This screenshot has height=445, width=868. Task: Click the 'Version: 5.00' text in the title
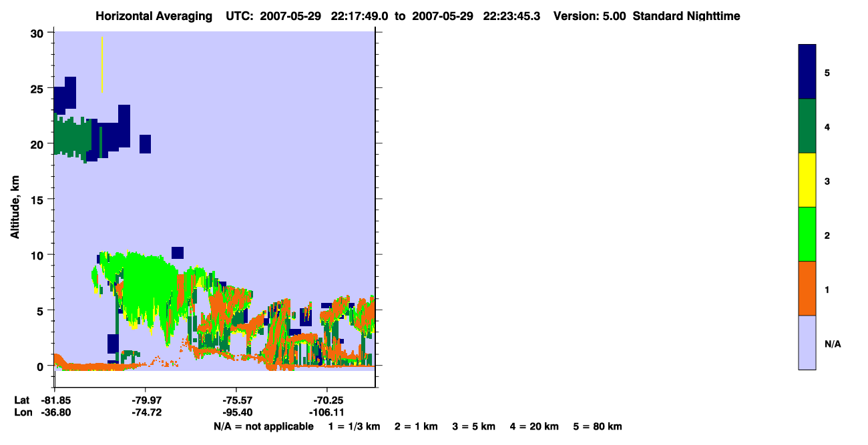(590, 16)
